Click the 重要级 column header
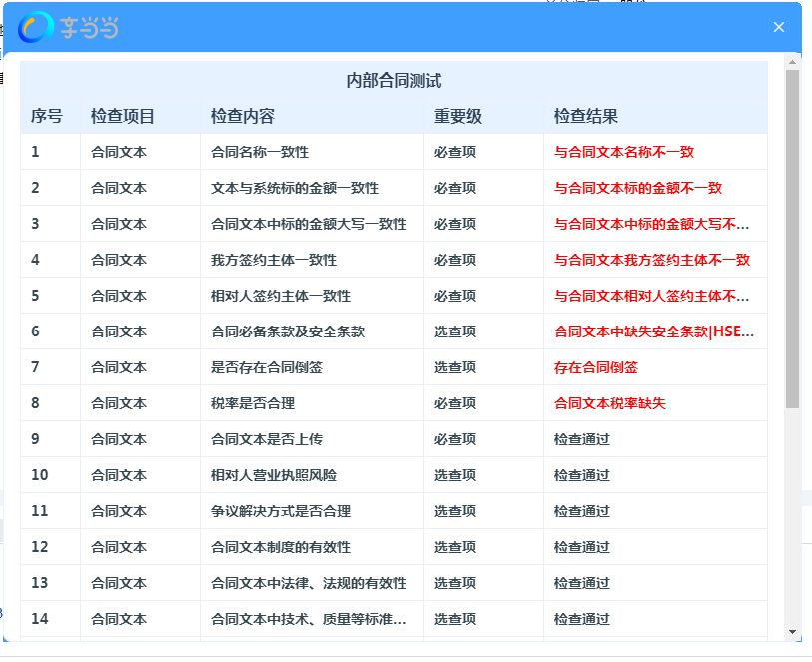Viewport: 812px width, 662px height. [458, 116]
